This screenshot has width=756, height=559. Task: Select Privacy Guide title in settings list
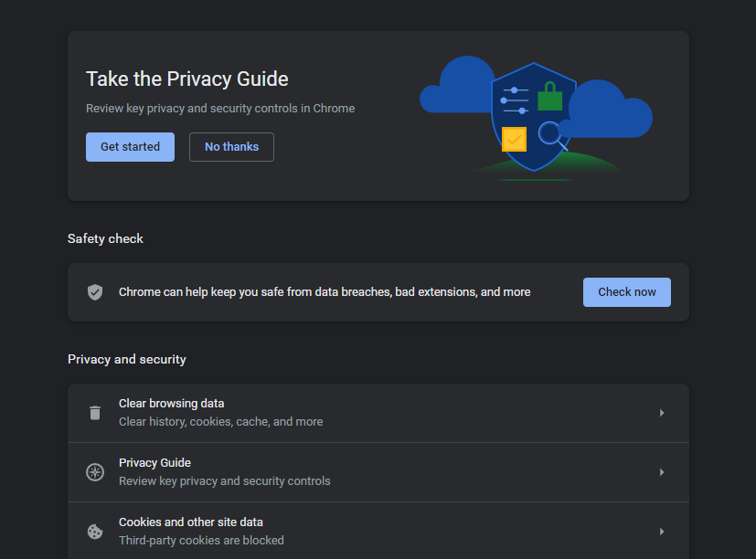(154, 463)
